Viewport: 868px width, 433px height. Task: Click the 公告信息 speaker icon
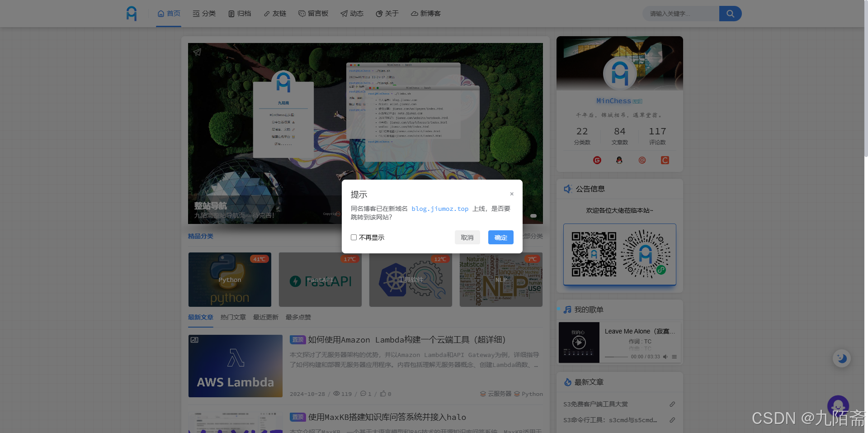coord(568,189)
